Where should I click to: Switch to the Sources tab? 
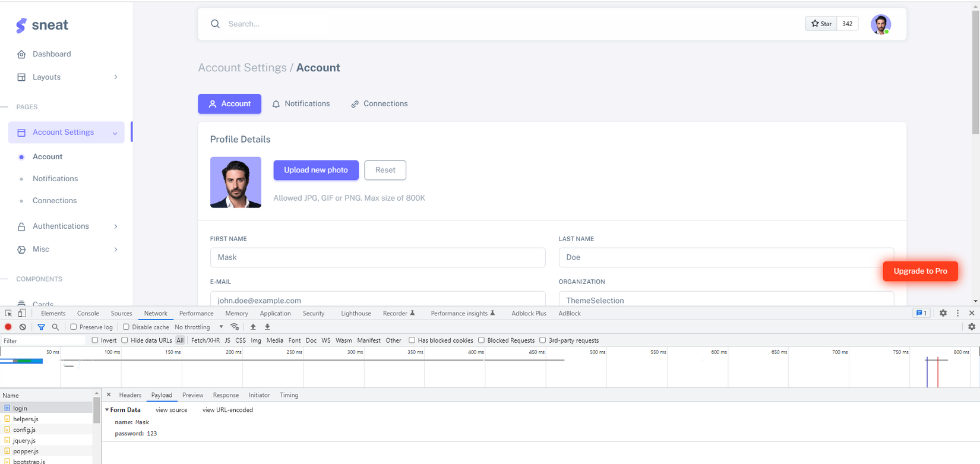tap(121, 313)
